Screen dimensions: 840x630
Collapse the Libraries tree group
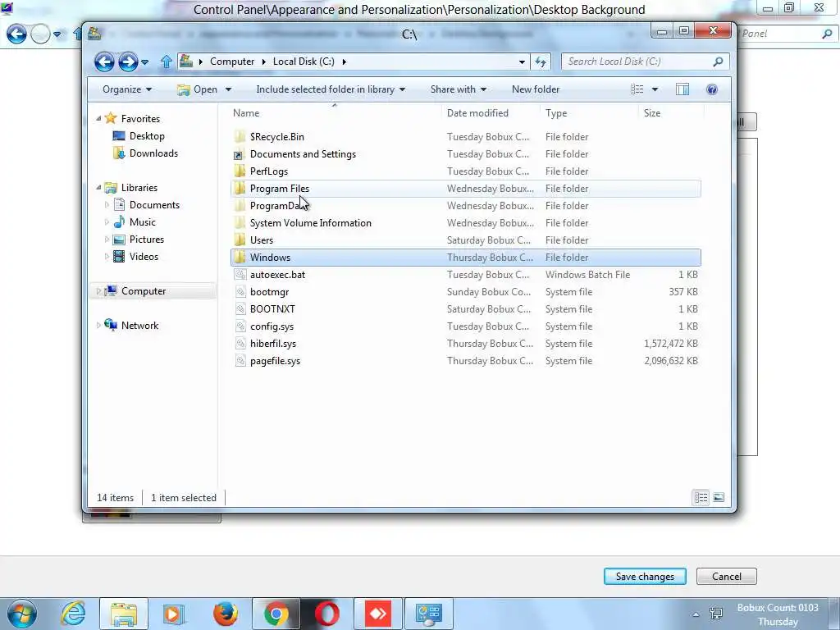(x=98, y=188)
